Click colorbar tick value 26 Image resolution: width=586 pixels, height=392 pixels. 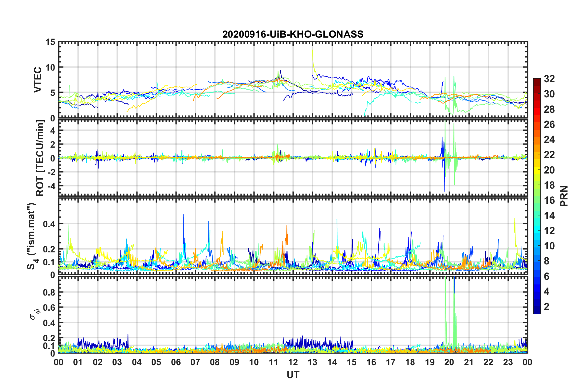click(x=549, y=125)
